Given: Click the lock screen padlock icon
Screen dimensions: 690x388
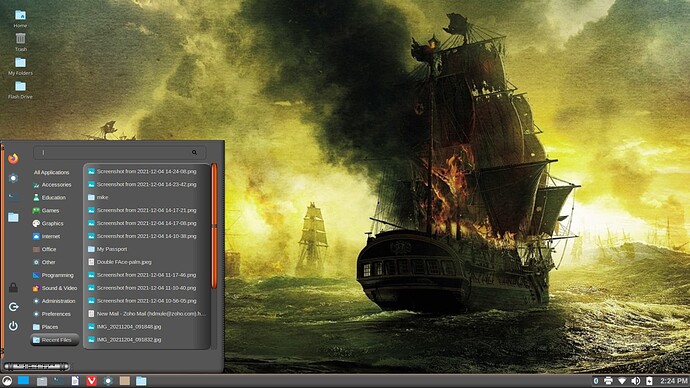Looking at the screenshot, I should click(13, 288).
